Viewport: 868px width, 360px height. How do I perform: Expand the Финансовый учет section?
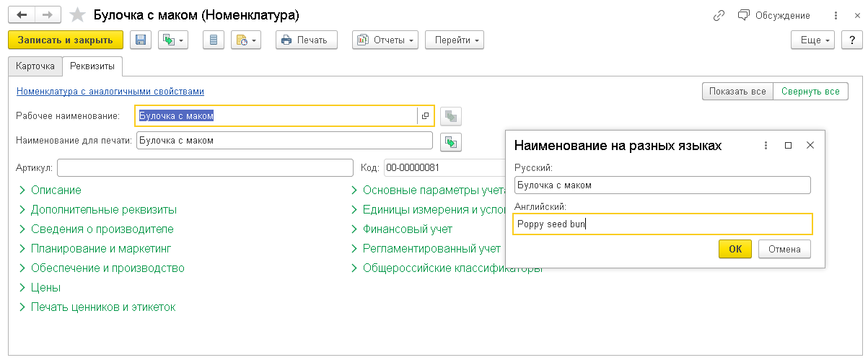[407, 229]
